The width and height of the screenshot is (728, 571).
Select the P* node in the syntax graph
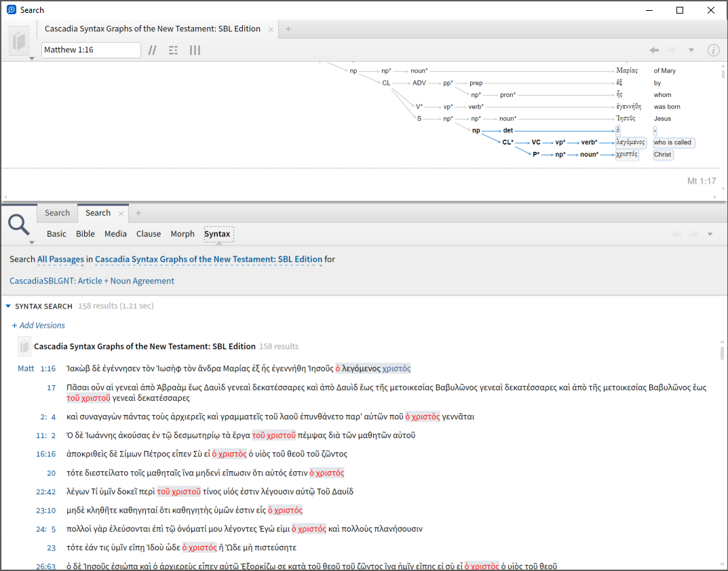536,155
